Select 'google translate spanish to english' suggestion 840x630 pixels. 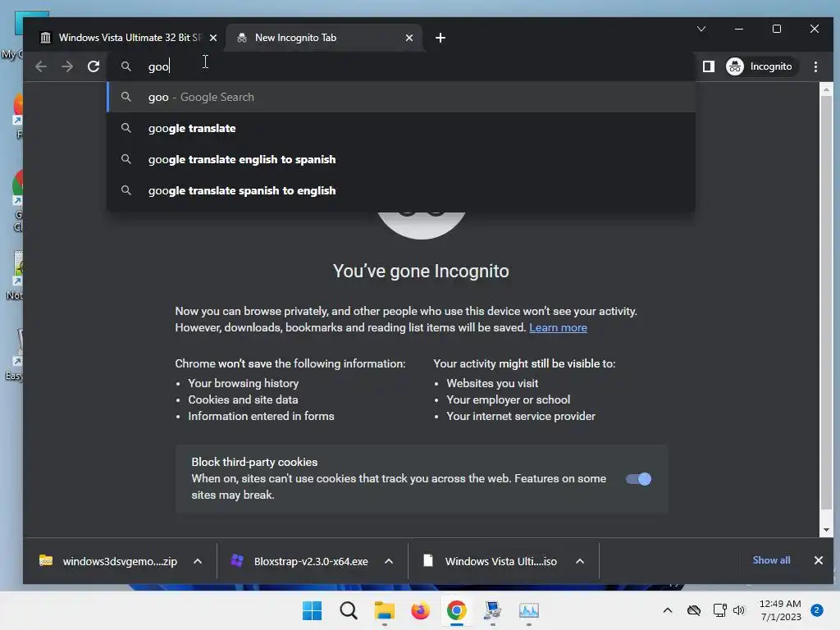[402, 190]
